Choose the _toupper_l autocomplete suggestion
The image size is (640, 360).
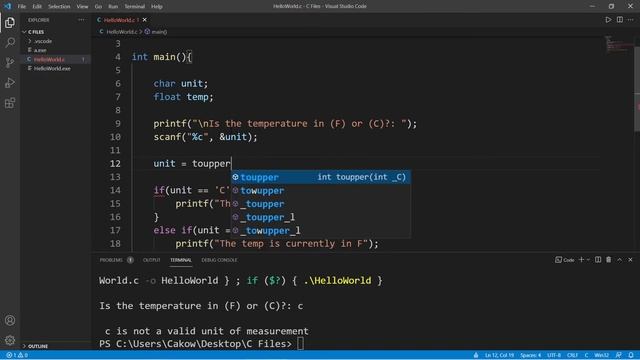click(321, 217)
